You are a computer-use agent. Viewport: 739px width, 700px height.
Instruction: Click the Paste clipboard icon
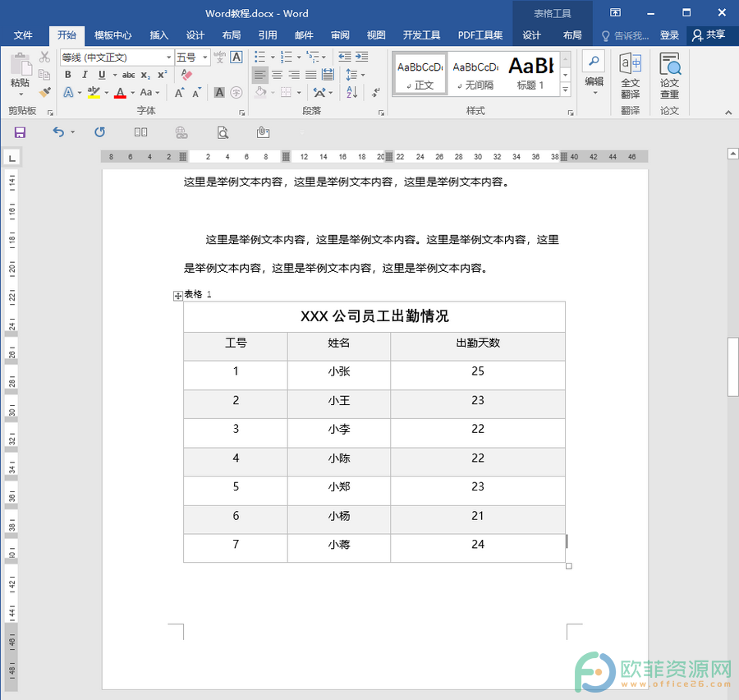point(20,64)
